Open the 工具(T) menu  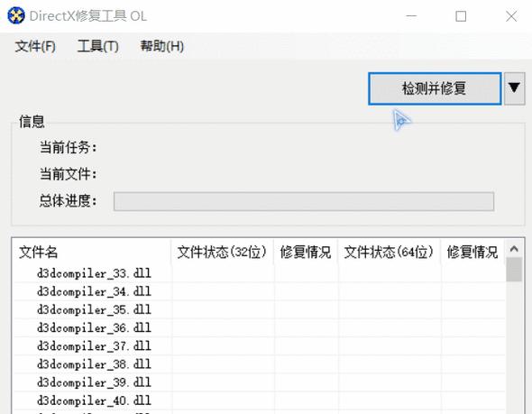pyautogui.click(x=98, y=46)
